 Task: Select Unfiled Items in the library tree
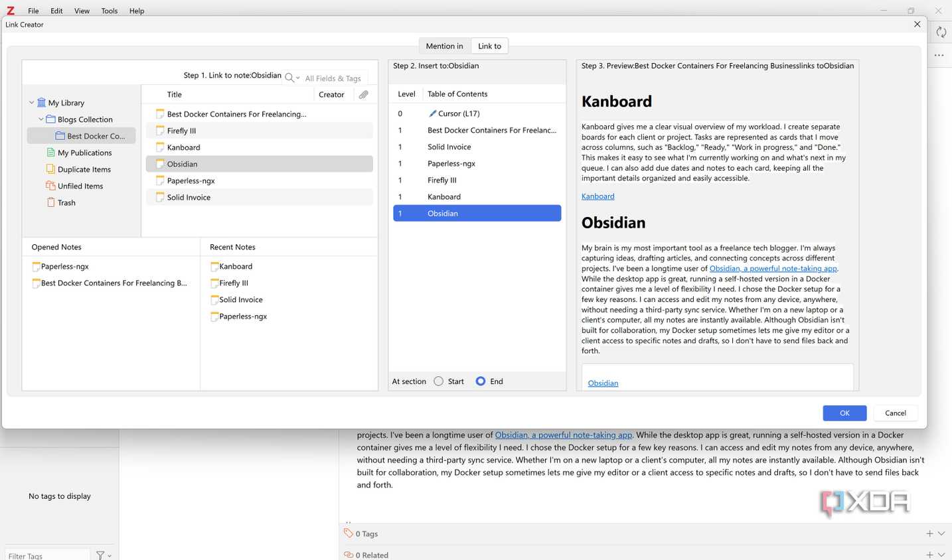point(80,186)
